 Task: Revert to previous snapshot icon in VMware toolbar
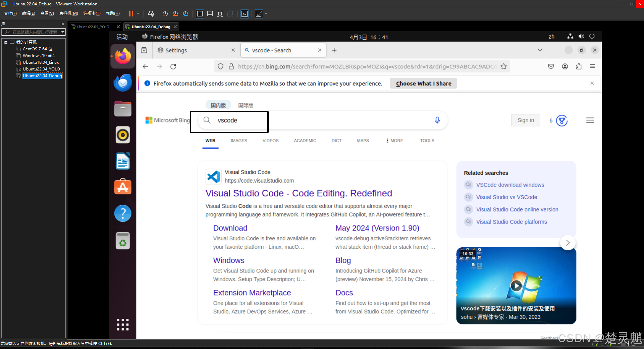click(x=175, y=14)
